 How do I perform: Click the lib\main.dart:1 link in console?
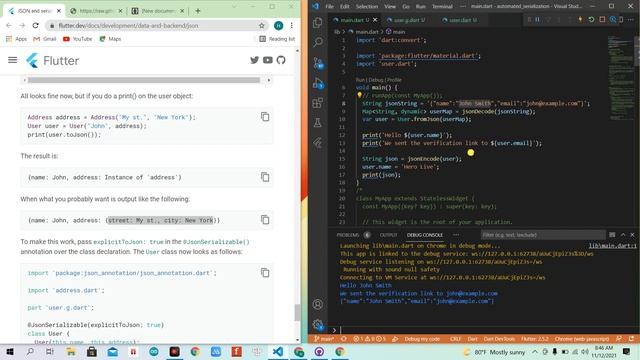(x=612, y=245)
